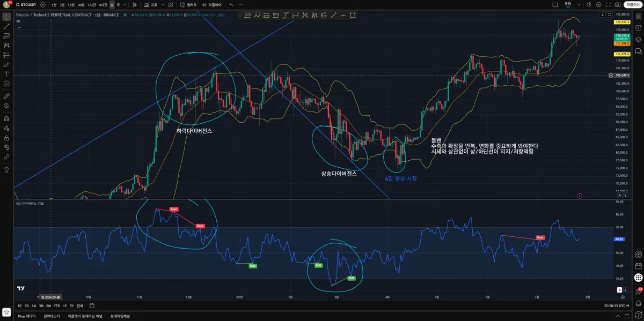
Task: Select the 1Y date range button
Action: [65, 305]
